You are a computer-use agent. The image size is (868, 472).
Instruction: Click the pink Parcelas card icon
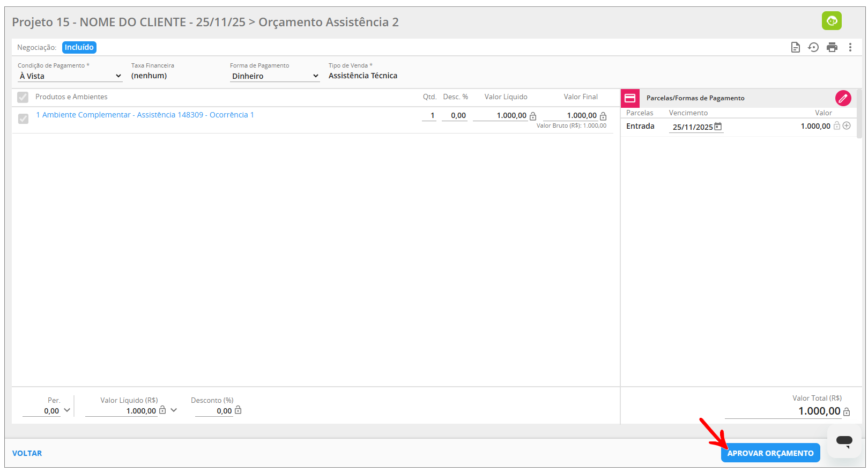coord(630,98)
